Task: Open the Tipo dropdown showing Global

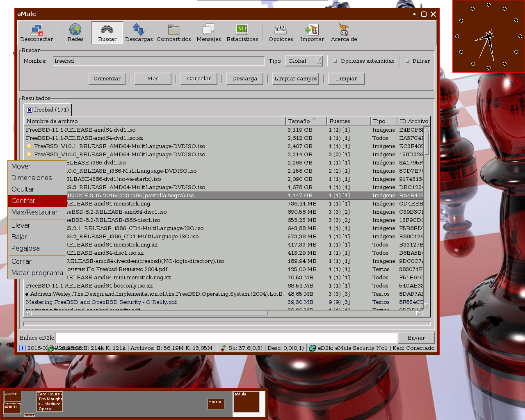Action: tap(304, 61)
